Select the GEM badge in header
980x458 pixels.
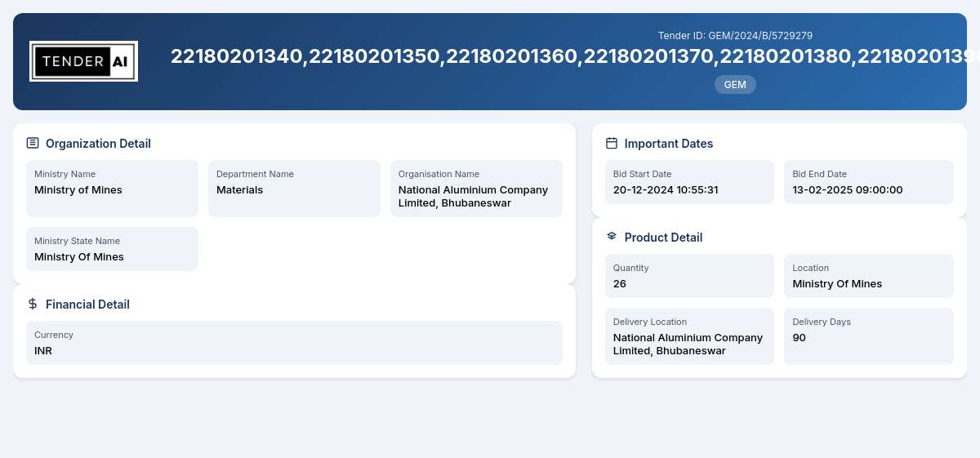(735, 85)
